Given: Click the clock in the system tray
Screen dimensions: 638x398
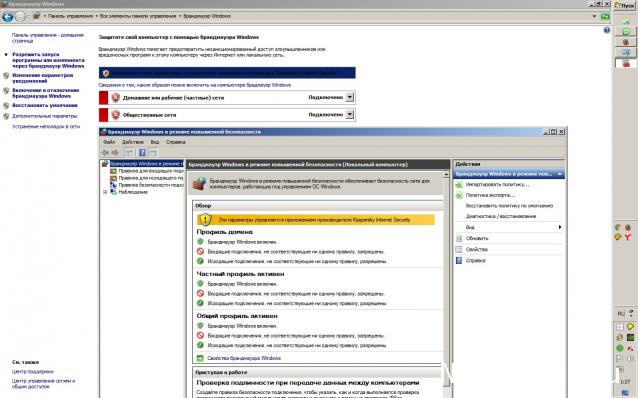Looking at the screenshot, I should (x=625, y=382).
